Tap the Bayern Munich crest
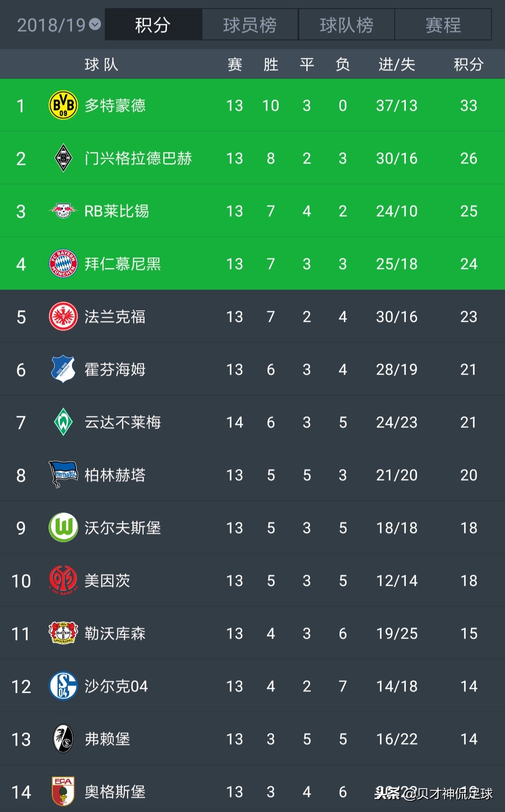This screenshot has width=505, height=812. pyautogui.click(x=63, y=264)
